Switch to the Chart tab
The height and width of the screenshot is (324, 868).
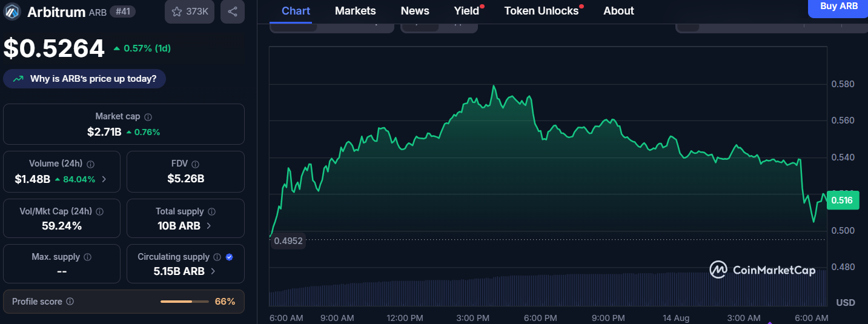point(296,11)
